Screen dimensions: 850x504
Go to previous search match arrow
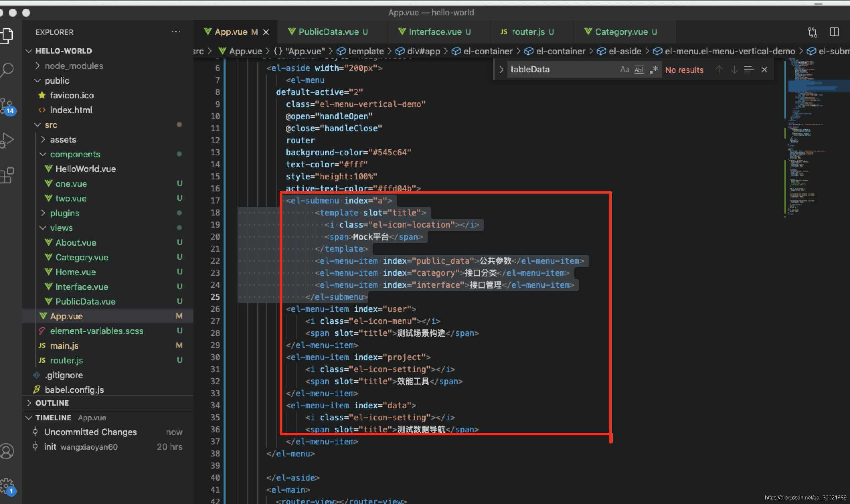(x=719, y=70)
